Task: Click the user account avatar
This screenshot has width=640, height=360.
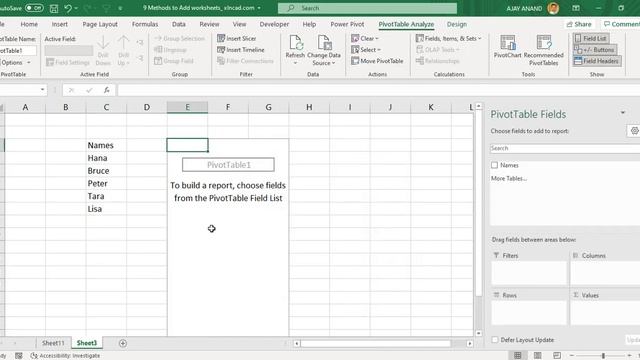Action: pos(553,8)
